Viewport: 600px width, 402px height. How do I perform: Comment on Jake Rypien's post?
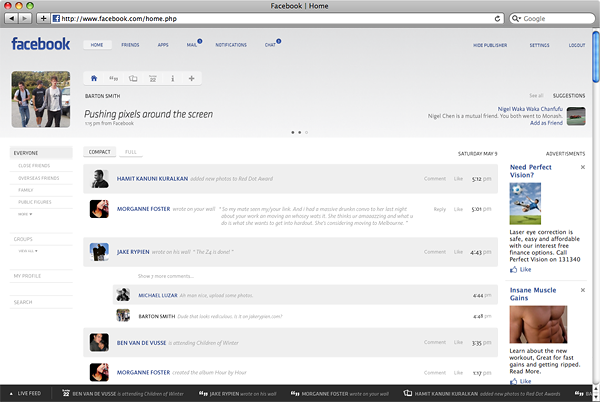pyautogui.click(x=435, y=252)
